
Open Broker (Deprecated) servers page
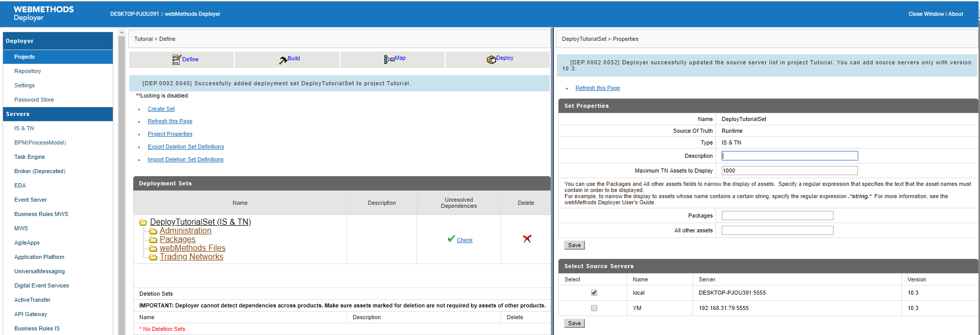40,171
